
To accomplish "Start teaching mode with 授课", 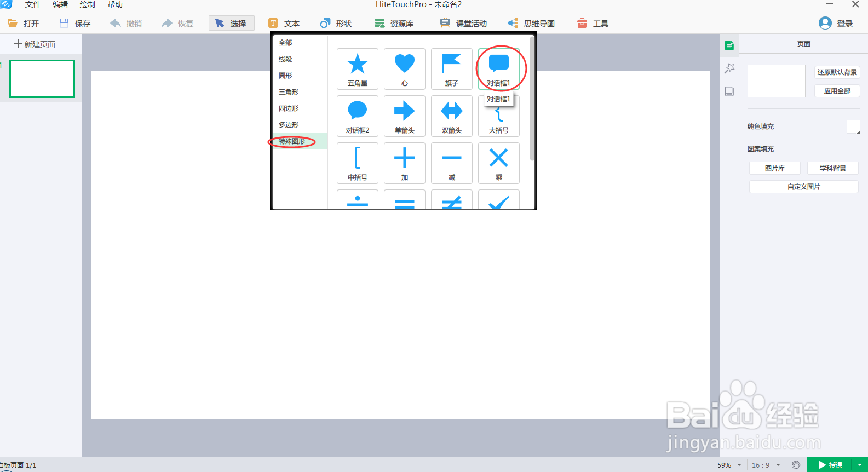I will (830, 465).
